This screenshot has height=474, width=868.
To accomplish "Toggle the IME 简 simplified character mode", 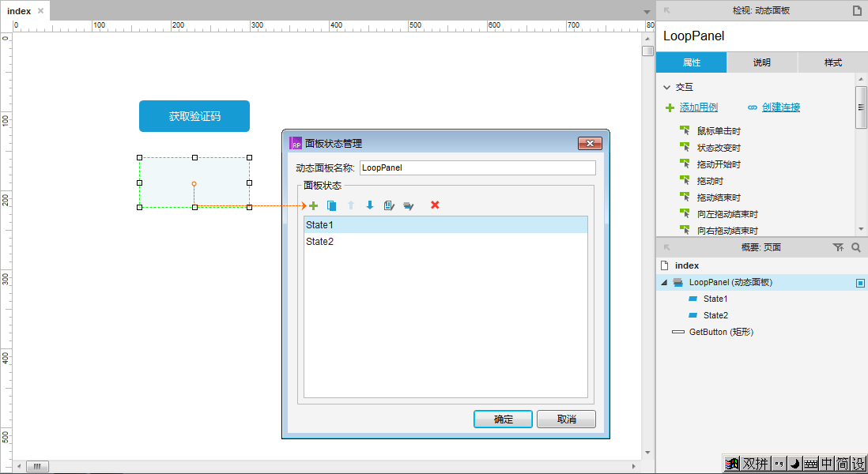I will coord(843,464).
